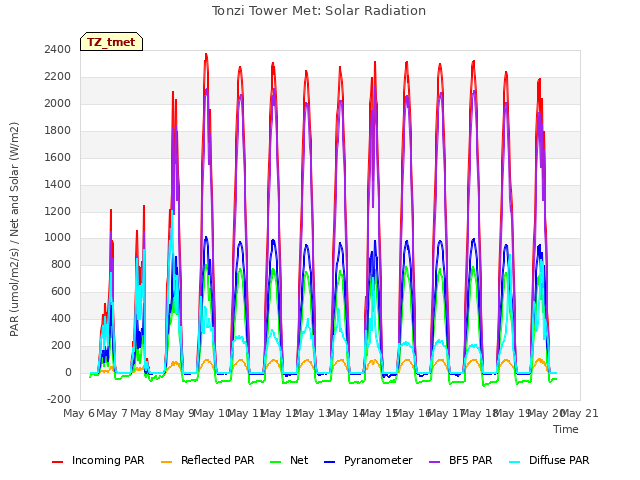Click the orange Reflected PAR legend swatch
The width and height of the screenshot is (640, 480).
point(167,462)
